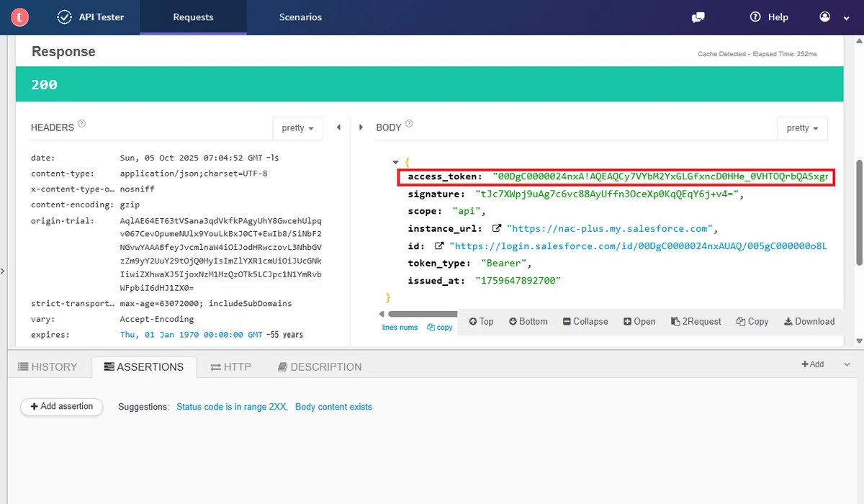
Task: Click the 200 status bar
Action: click(x=430, y=84)
